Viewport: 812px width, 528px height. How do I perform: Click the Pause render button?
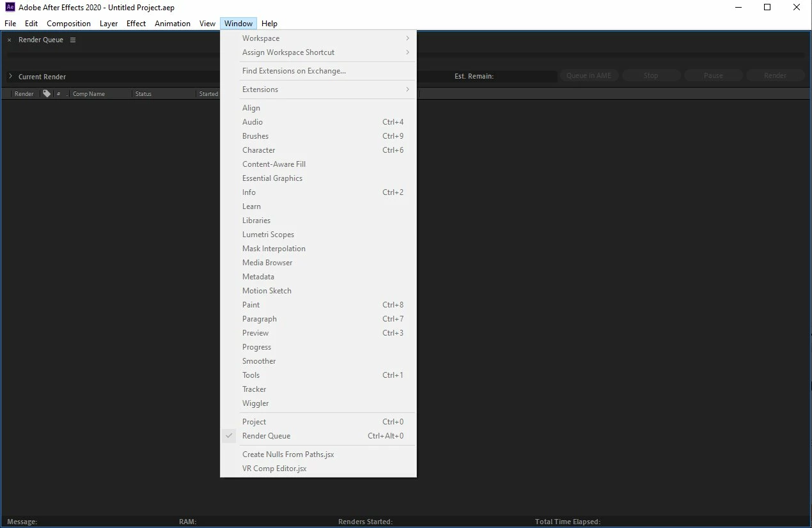[713, 75]
